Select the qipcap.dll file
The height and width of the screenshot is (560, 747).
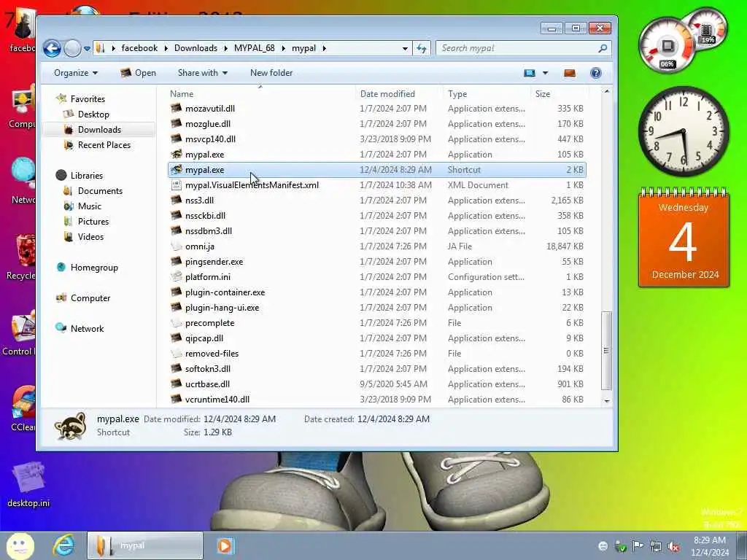pos(204,338)
